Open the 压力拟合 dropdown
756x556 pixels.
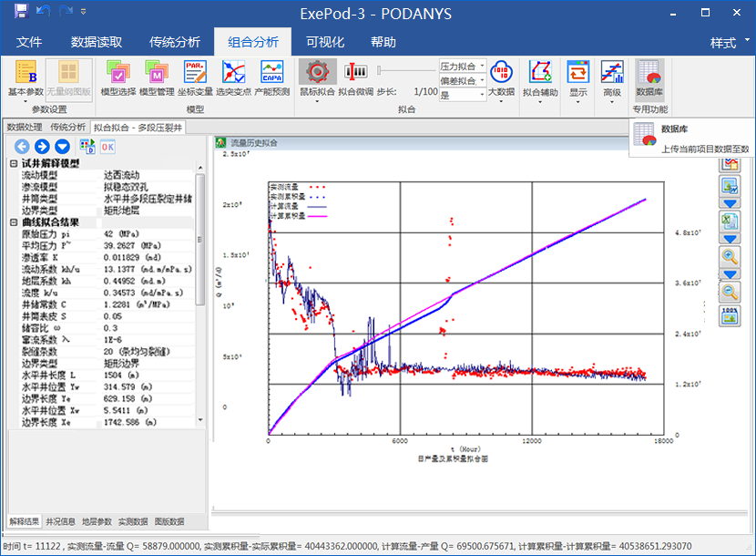click(482, 67)
